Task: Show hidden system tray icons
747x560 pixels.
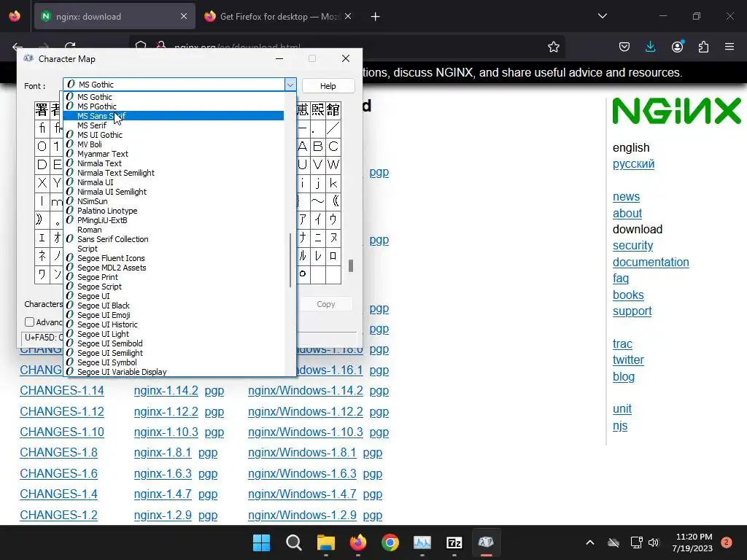Action: (x=589, y=542)
